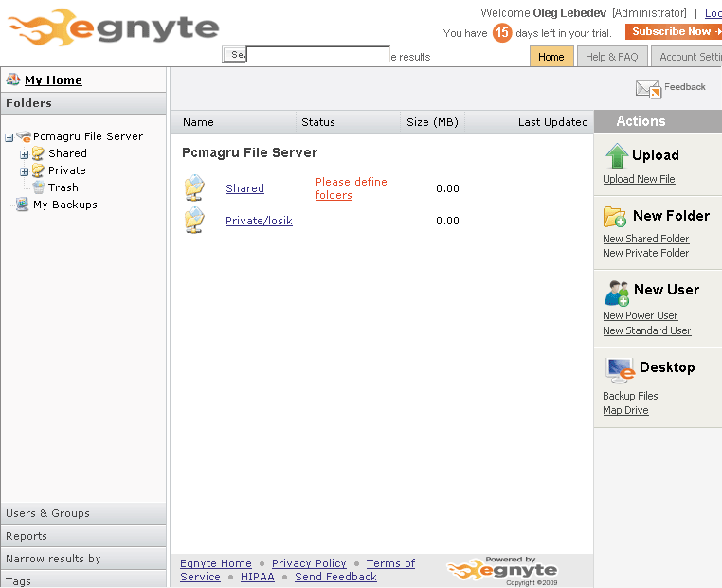Expand the Private folder tree node
Screen dimensions: 722x588
point(25,171)
